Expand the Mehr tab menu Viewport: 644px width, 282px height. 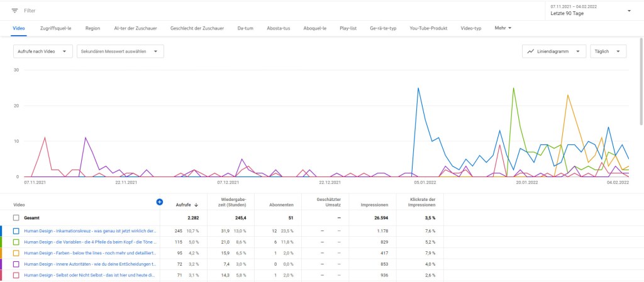click(503, 28)
